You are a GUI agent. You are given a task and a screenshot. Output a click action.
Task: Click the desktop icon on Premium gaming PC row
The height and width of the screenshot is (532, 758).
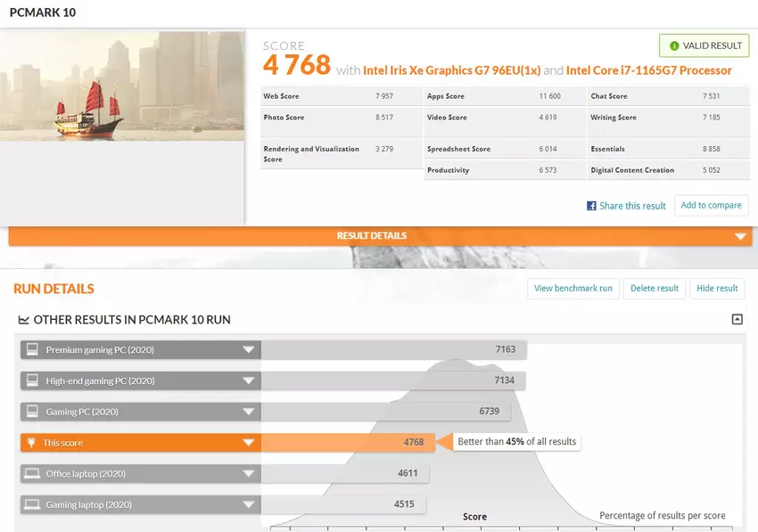click(x=32, y=350)
